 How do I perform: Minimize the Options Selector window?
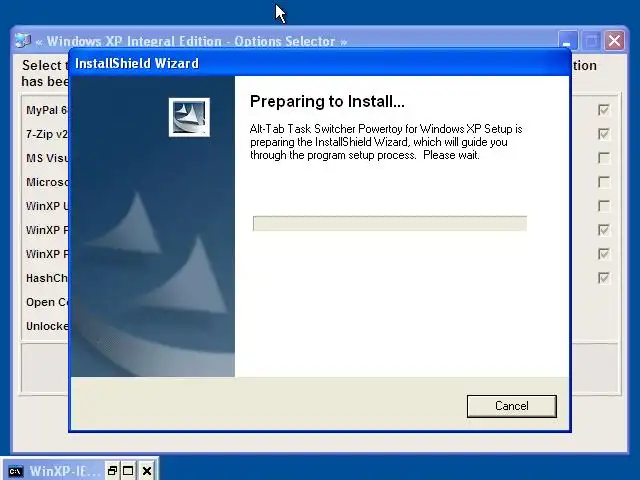pyautogui.click(x=567, y=41)
